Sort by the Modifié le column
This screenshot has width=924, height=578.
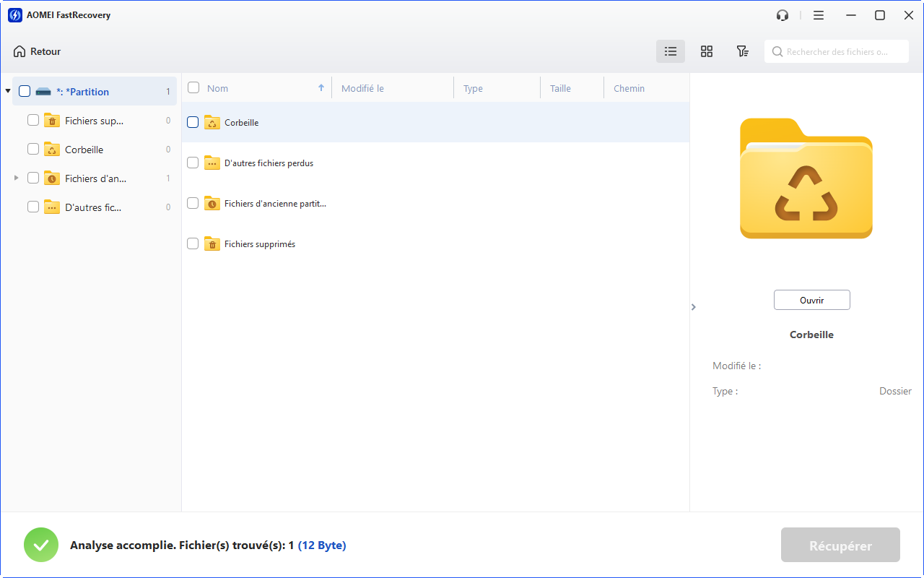362,88
